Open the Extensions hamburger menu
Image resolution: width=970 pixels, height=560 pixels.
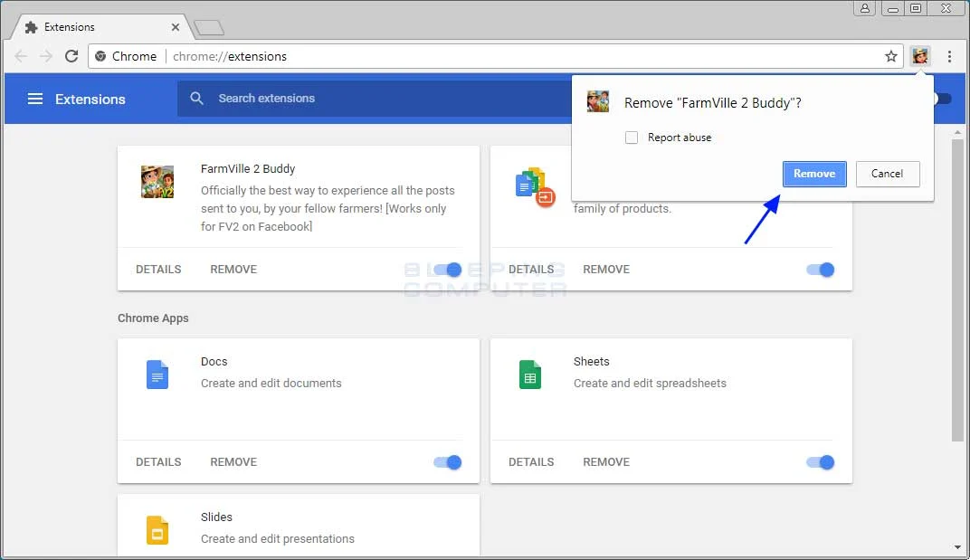(35, 99)
